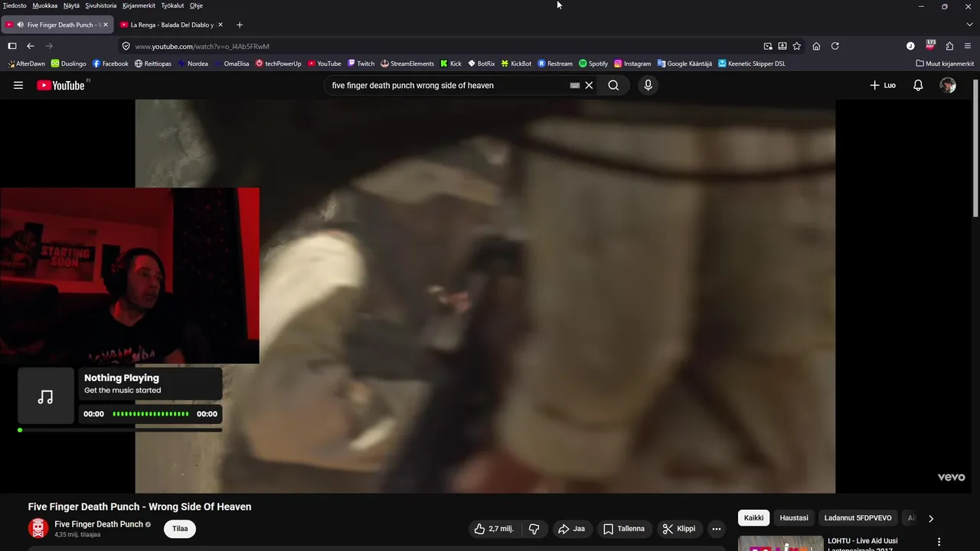
Task: Switch to La Renga Balada Del Diablo tab
Action: pos(171,24)
